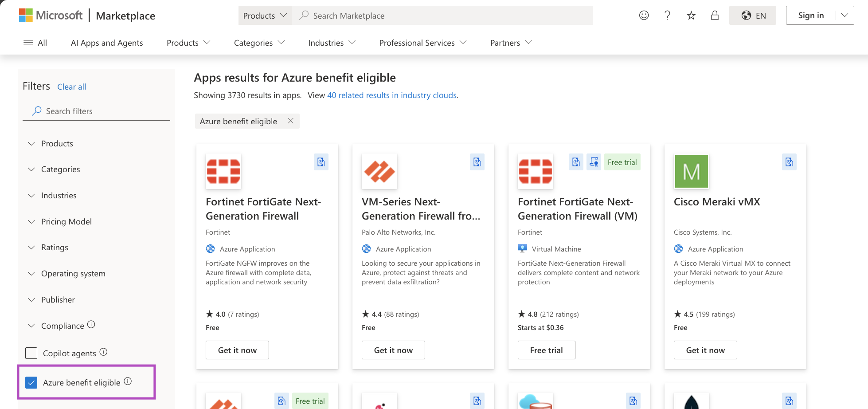Open the feedback smiley icon
Image resolution: width=868 pixels, height=409 pixels.
[x=644, y=15]
